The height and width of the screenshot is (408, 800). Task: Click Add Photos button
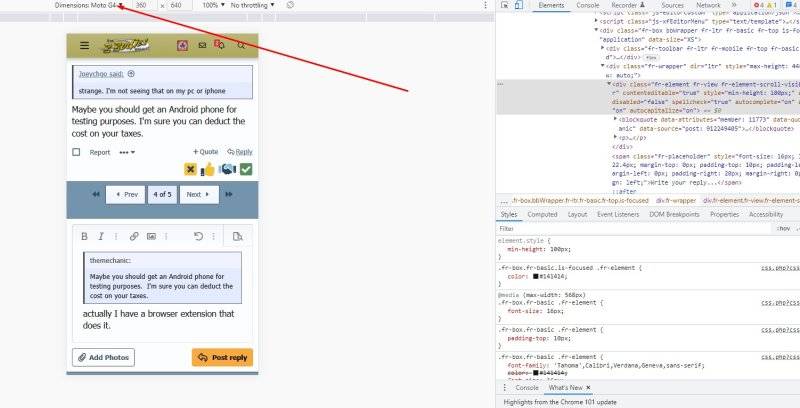[104, 358]
